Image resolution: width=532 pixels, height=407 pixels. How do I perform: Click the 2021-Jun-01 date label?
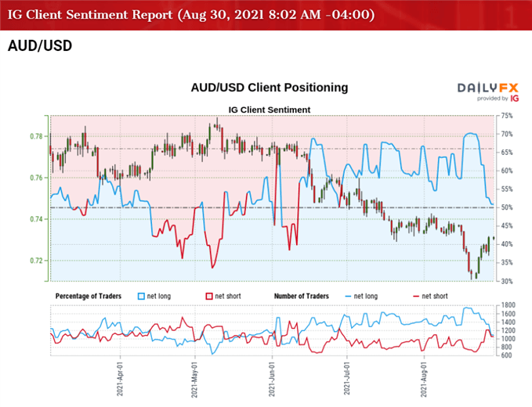pyautogui.click(x=272, y=379)
